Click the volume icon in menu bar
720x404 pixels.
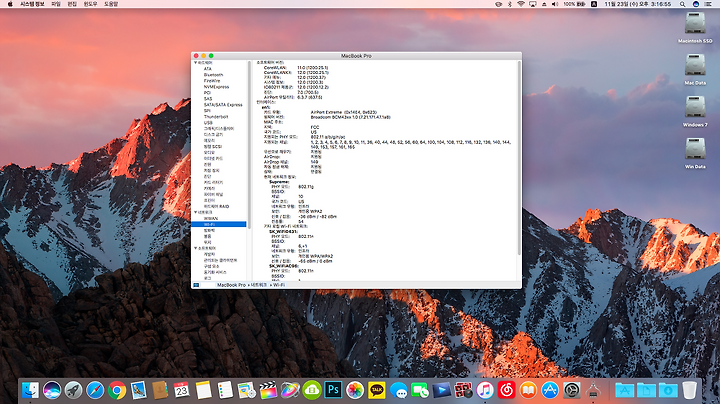(x=555, y=4)
